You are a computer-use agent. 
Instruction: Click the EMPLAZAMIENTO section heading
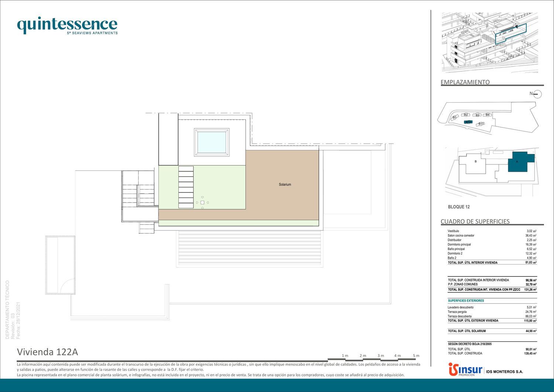click(465, 82)
